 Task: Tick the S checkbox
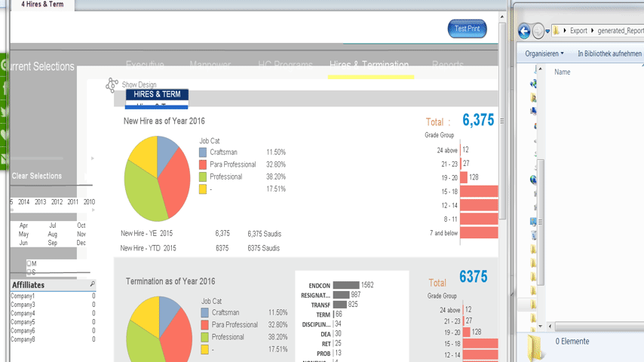29,271
